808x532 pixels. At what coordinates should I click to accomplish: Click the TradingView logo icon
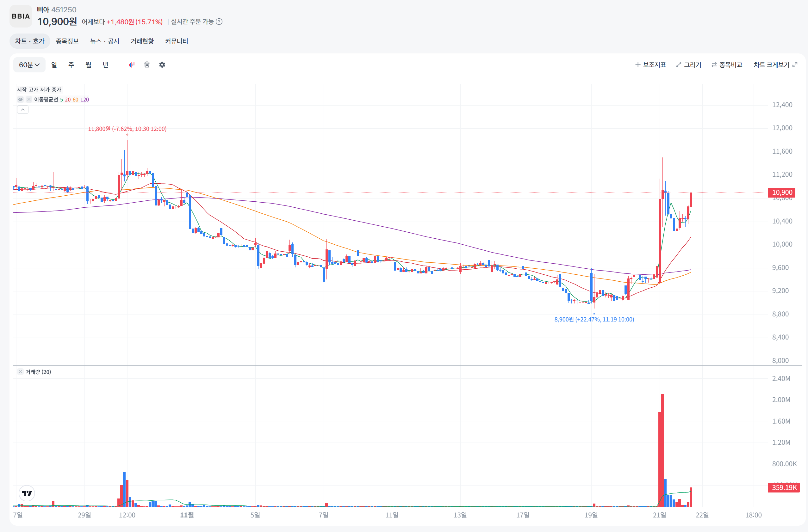27,493
